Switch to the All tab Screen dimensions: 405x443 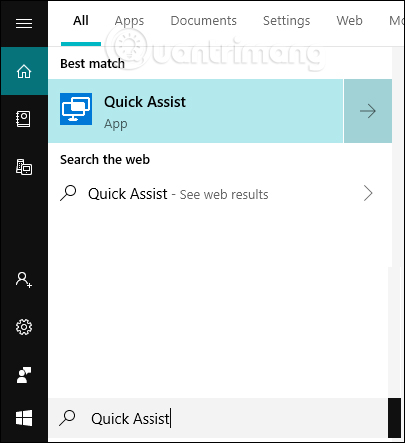(81, 21)
